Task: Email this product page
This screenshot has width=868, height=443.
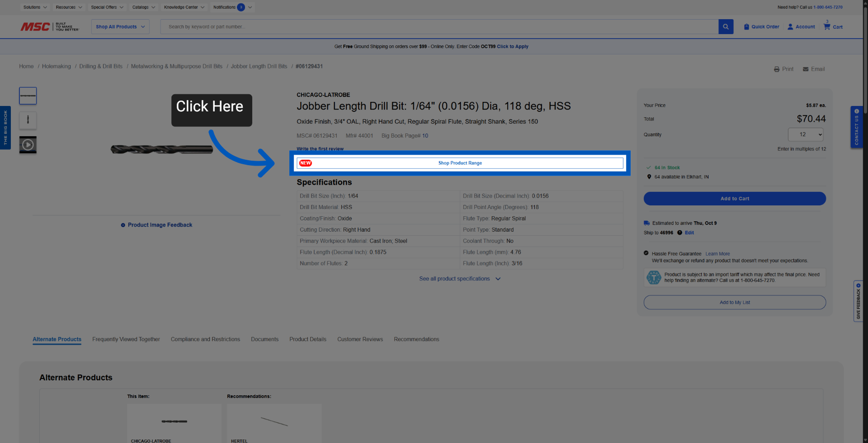Action: coord(814,69)
